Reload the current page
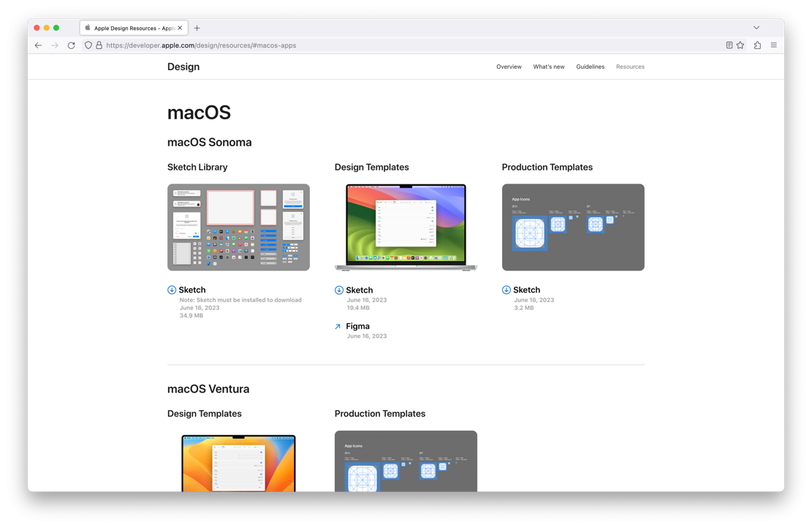This screenshot has width=812, height=528. (x=71, y=45)
